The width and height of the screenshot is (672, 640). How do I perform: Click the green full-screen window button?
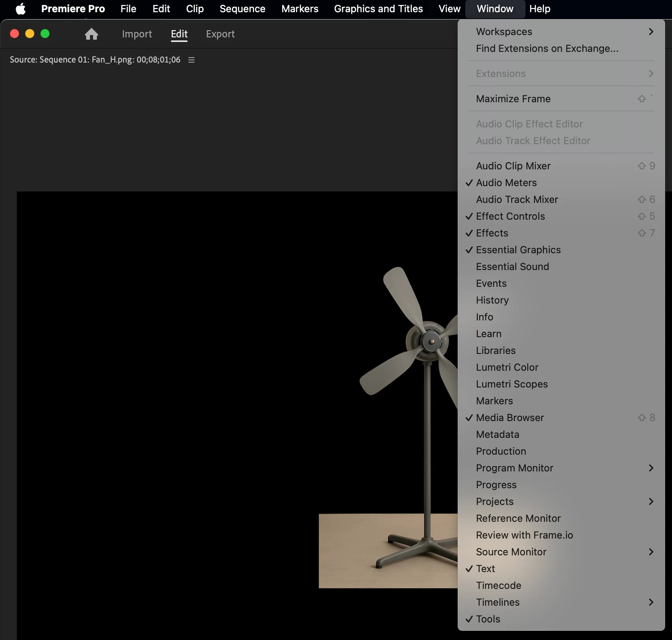(45, 34)
